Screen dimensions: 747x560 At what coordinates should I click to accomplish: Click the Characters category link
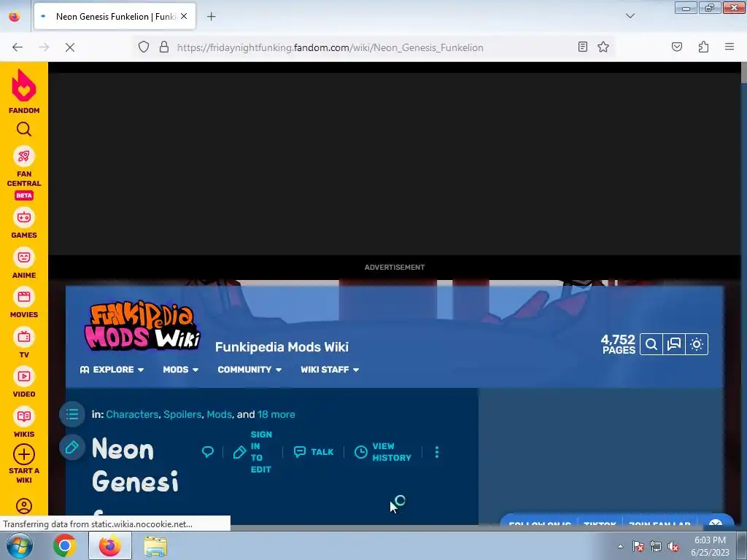pos(132,414)
